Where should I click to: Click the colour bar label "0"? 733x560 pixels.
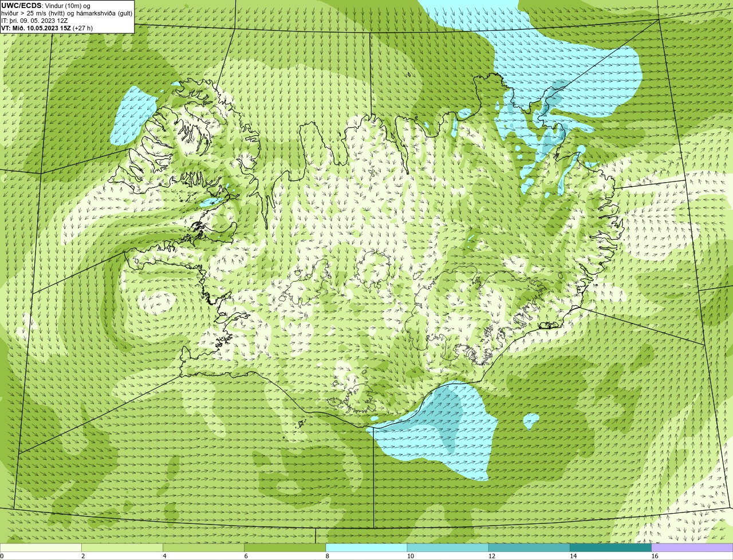point(2,556)
